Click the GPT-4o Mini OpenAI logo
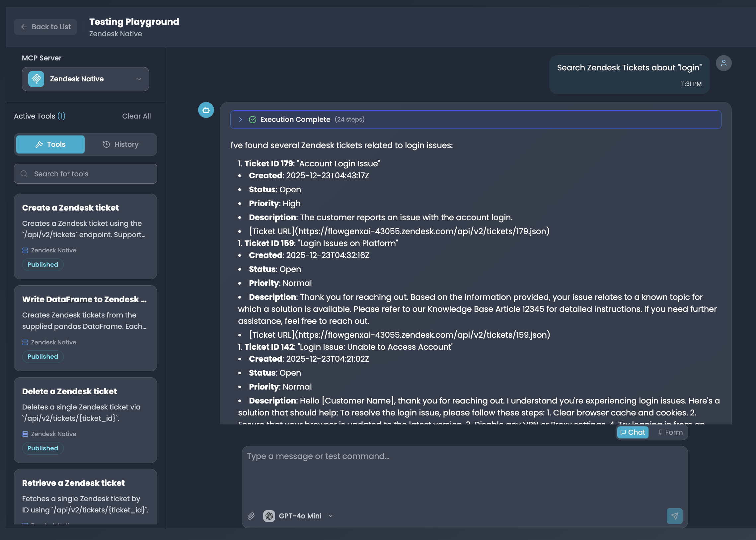 269,516
